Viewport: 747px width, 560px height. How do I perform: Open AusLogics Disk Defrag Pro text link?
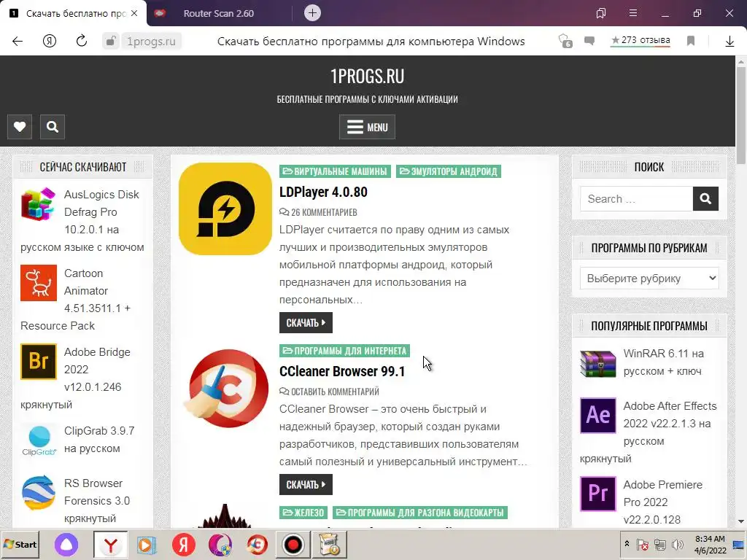click(x=82, y=221)
